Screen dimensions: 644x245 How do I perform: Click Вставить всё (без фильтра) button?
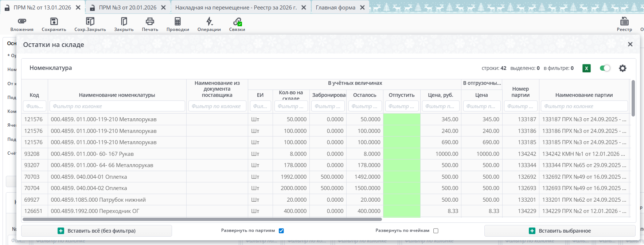97,231
